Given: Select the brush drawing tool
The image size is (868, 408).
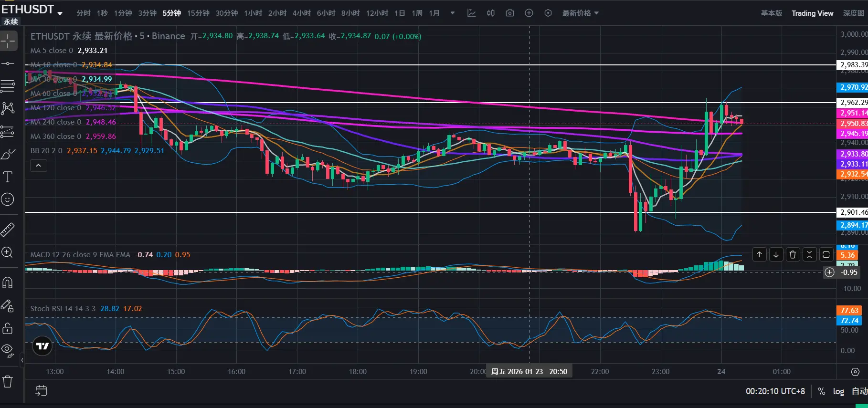Looking at the screenshot, I should (x=8, y=154).
